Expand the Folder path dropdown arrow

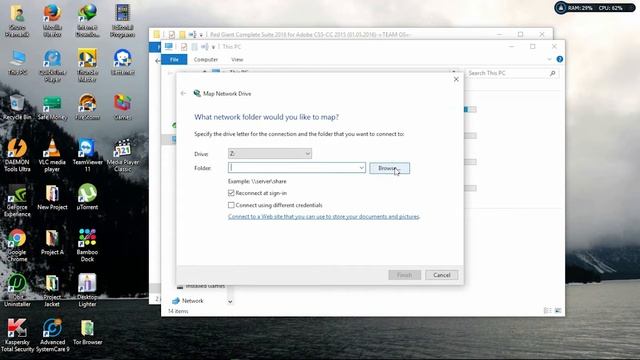coord(361,168)
